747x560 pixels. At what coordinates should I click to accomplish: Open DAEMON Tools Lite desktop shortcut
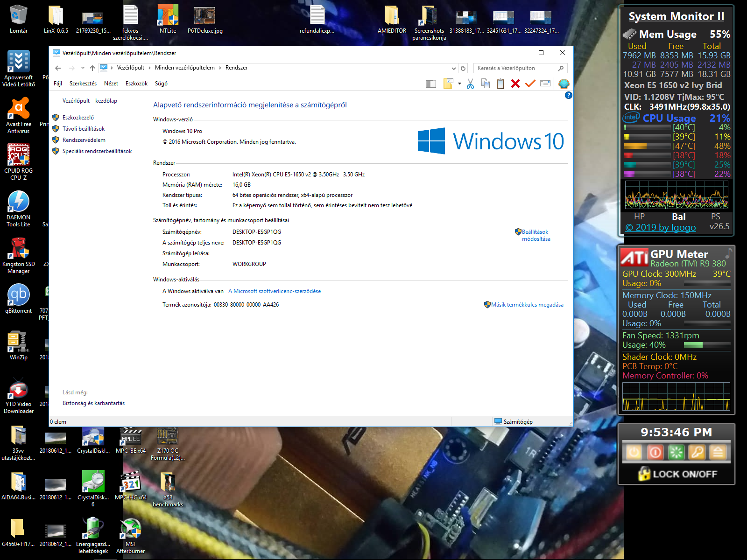click(x=19, y=209)
